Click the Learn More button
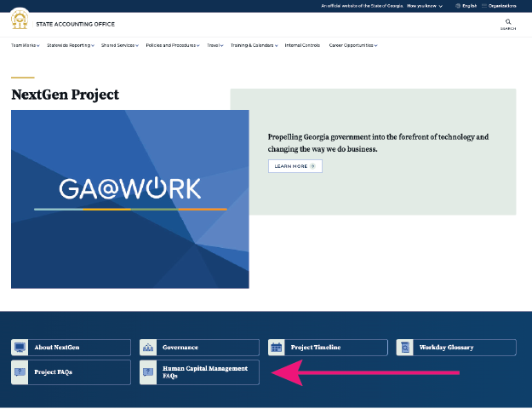Image resolution: width=532 pixels, height=409 pixels. [295, 166]
